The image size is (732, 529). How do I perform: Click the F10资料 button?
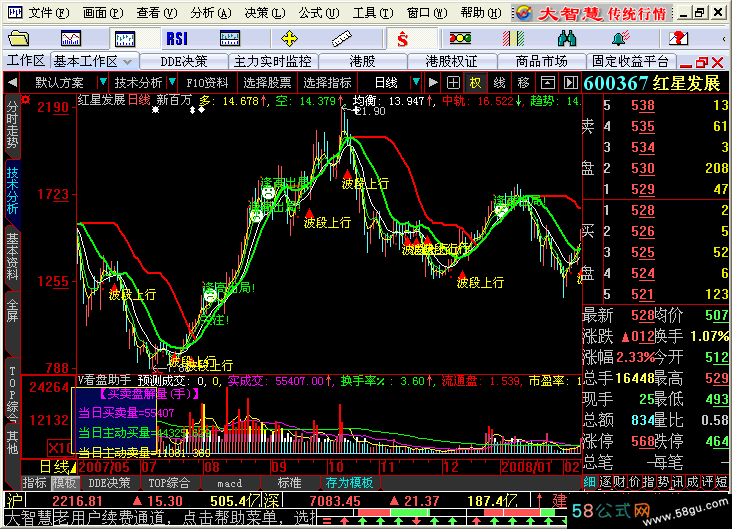(207, 83)
